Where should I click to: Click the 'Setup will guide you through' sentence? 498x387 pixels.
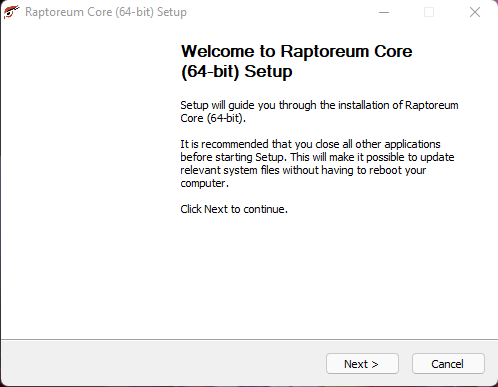pyautogui.click(x=319, y=105)
